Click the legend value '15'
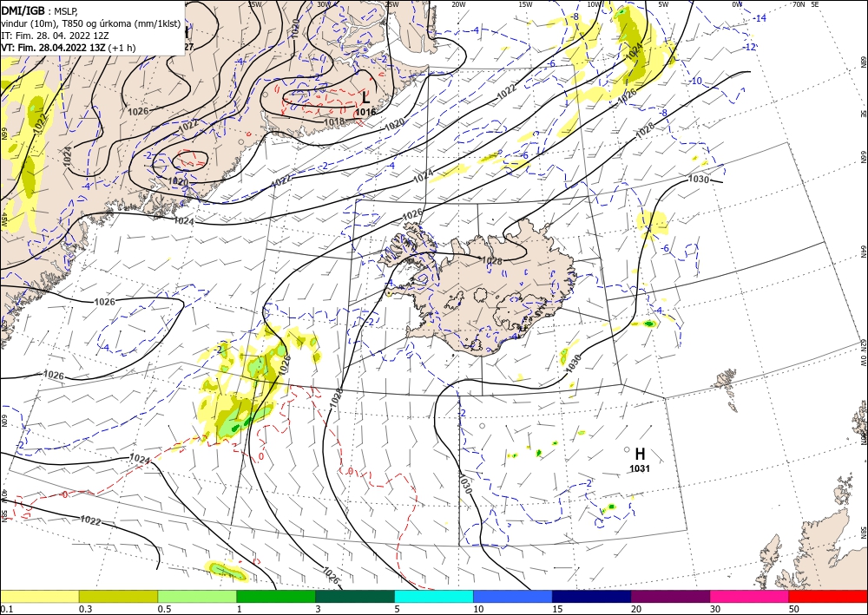This screenshot has width=868, height=615. [557, 609]
